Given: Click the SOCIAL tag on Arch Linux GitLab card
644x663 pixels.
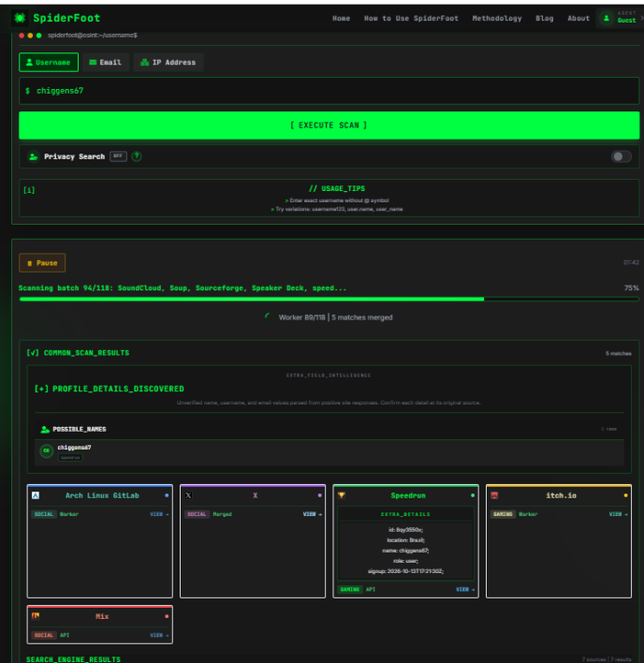Looking at the screenshot, I should click(x=43, y=514).
